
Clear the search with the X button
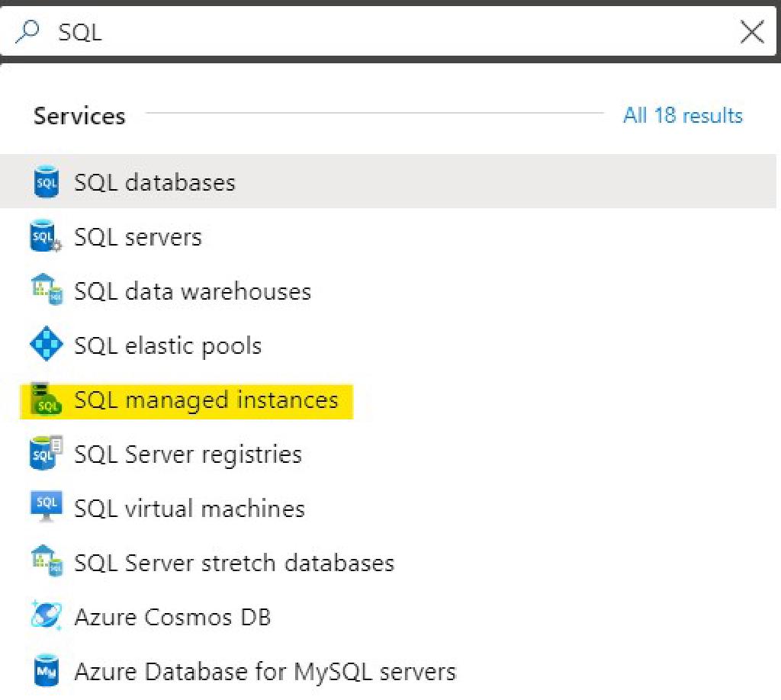click(752, 31)
